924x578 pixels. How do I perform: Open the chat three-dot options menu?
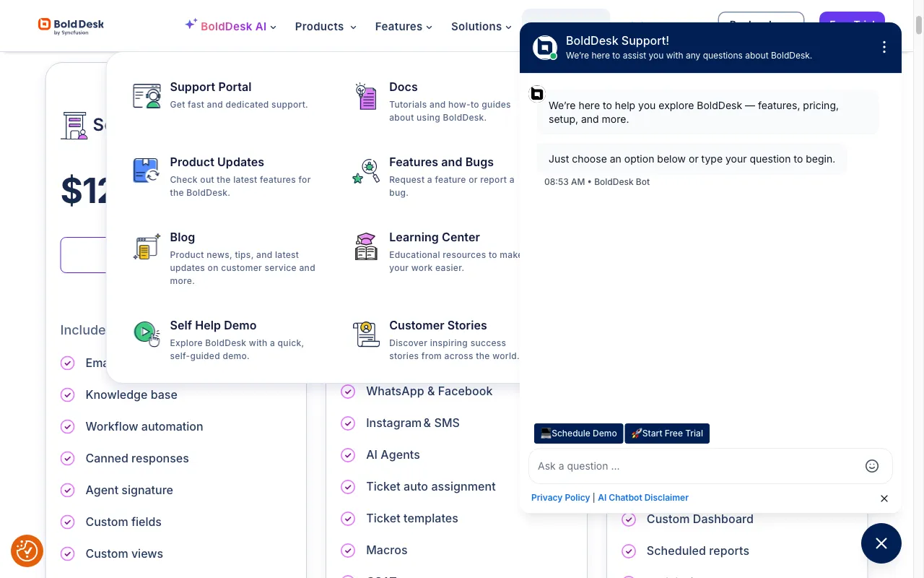pyautogui.click(x=884, y=47)
